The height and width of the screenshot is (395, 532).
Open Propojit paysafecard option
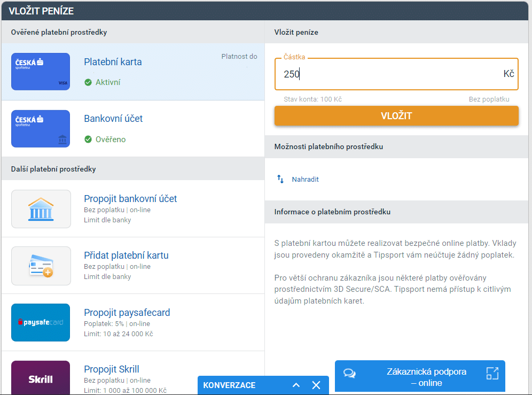(127, 313)
